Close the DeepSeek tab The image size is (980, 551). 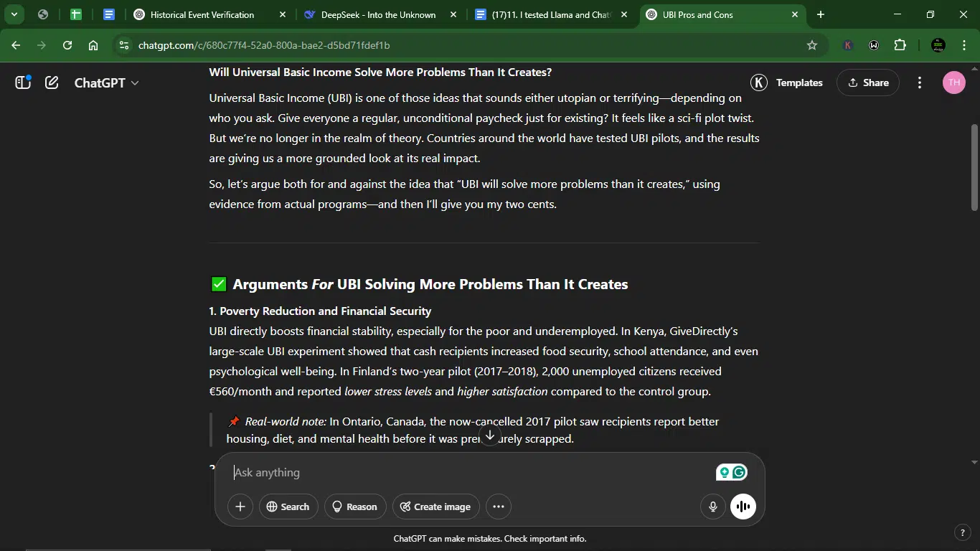[453, 14]
